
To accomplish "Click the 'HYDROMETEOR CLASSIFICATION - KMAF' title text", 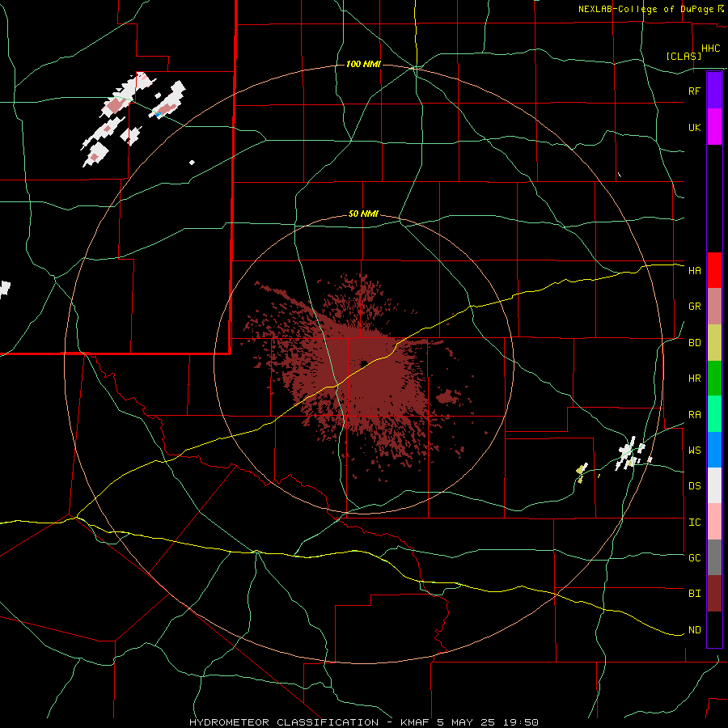I will [x=309, y=722].
